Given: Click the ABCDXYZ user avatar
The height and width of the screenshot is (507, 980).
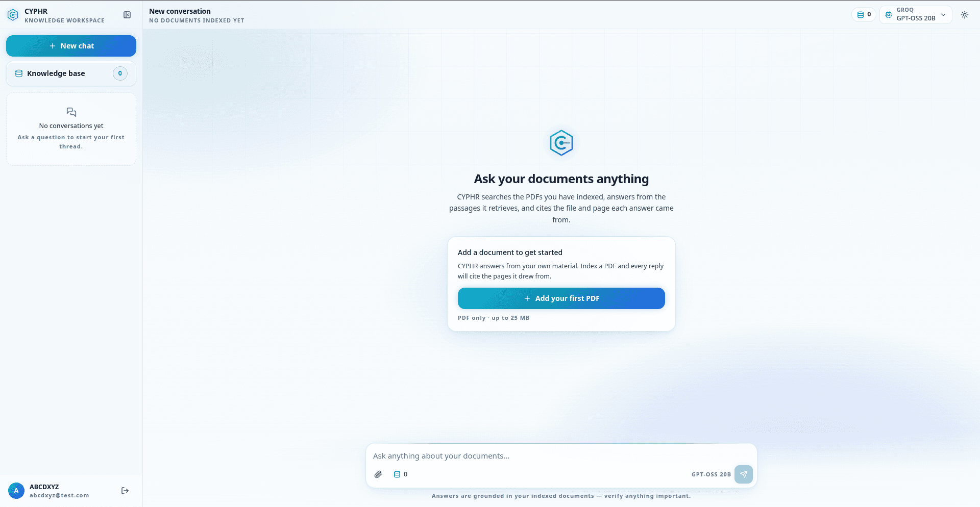Looking at the screenshot, I should pos(16,491).
